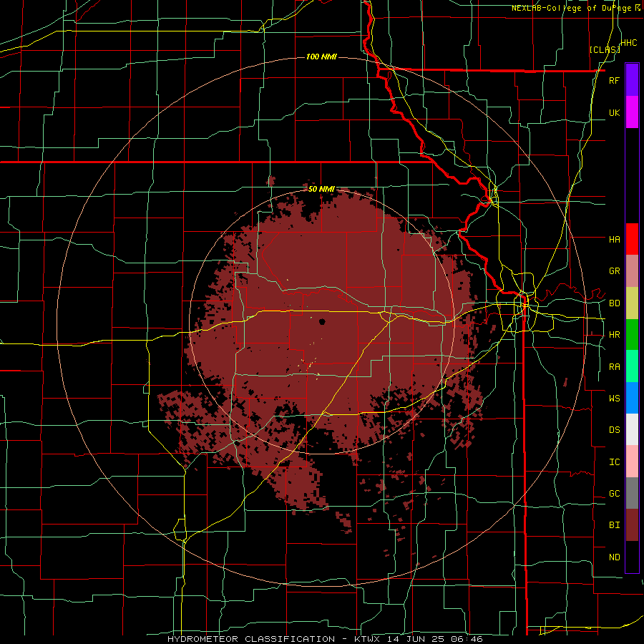644x644 pixels.
Task: Click the BI dark red legend block
Action: [632, 525]
